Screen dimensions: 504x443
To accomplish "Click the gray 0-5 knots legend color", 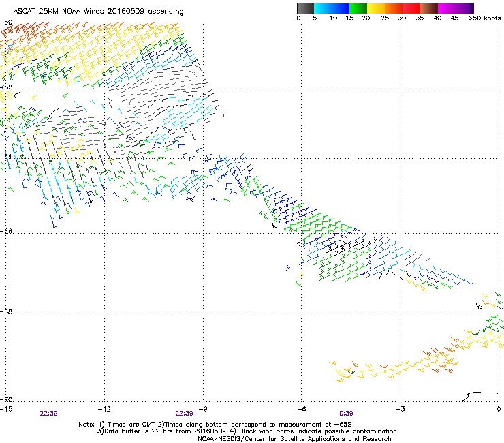I will click(305, 8).
